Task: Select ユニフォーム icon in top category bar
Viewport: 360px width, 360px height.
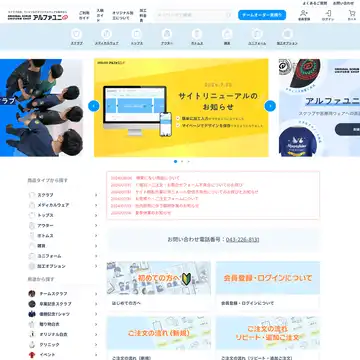Action: tap(257, 34)
